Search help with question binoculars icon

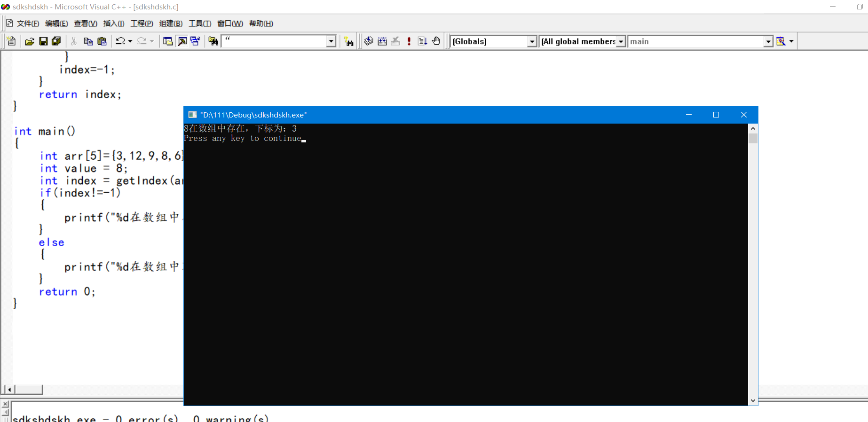tap(348, 41)
